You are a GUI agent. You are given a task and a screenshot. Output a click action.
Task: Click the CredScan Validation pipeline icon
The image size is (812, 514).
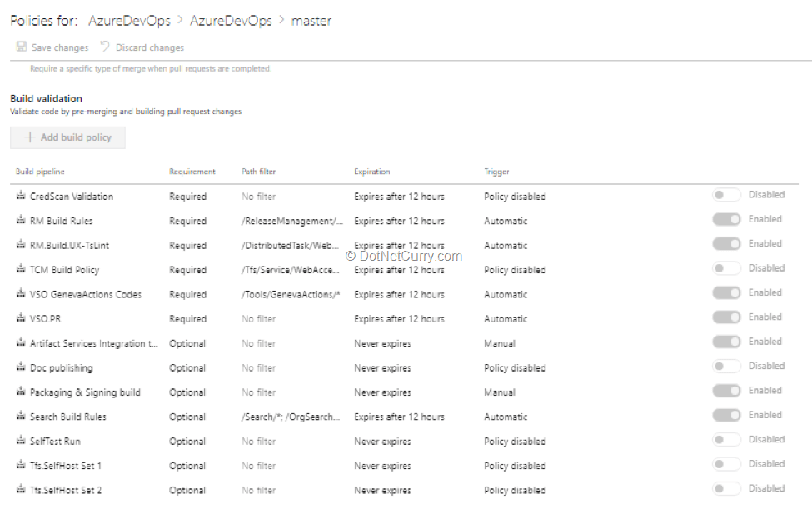pos(21,195)
